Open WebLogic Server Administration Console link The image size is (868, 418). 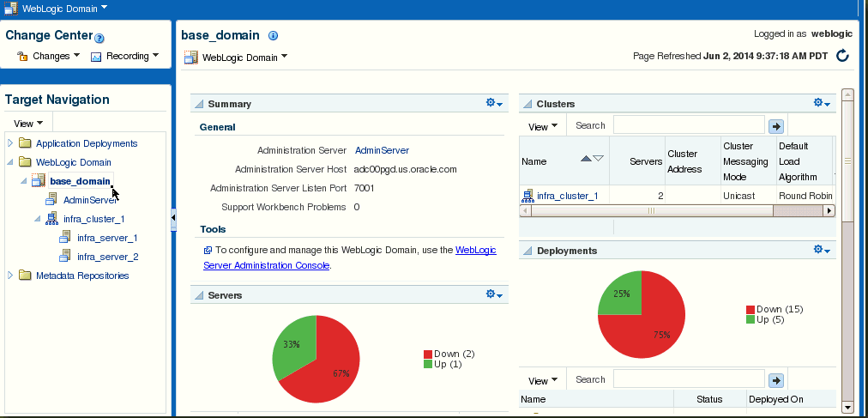[350, 257]
